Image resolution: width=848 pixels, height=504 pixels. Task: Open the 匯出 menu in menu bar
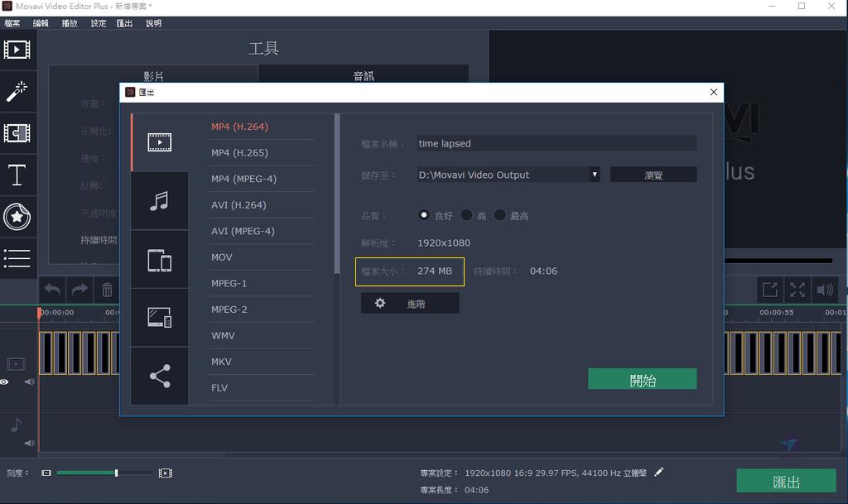pyautogui.click(x=124, y=23)
